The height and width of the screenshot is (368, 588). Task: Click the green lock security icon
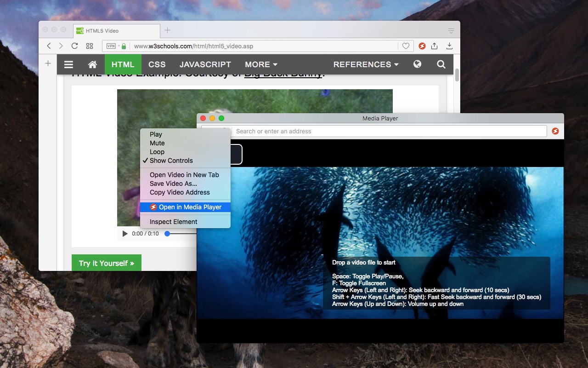[123, 46]
